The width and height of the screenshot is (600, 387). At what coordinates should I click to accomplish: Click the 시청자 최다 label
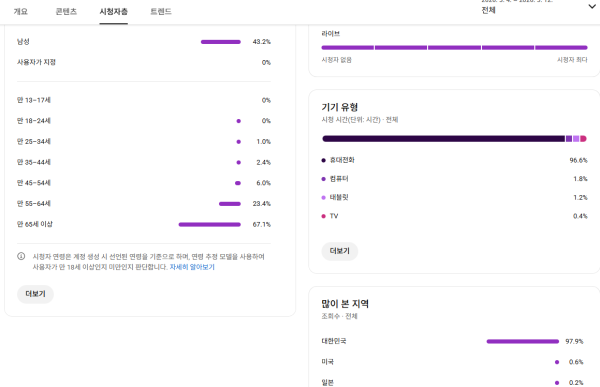pos(572,60)
